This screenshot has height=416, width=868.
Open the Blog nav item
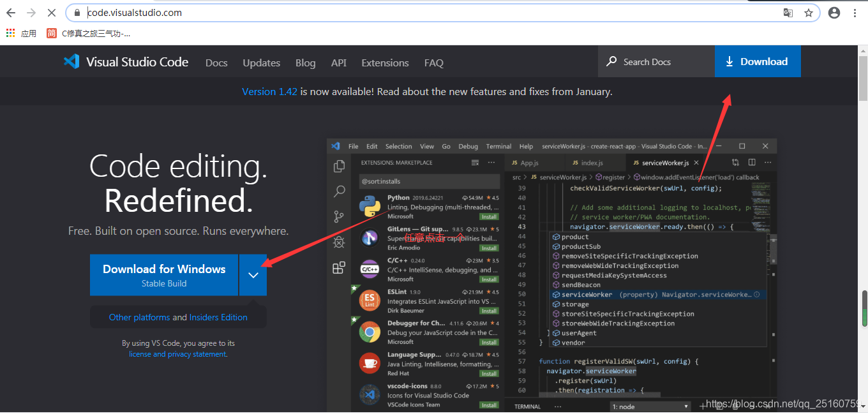tap(306, 63)
